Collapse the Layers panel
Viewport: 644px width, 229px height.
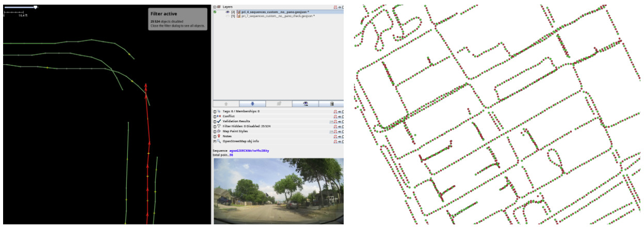coord(215,7)
